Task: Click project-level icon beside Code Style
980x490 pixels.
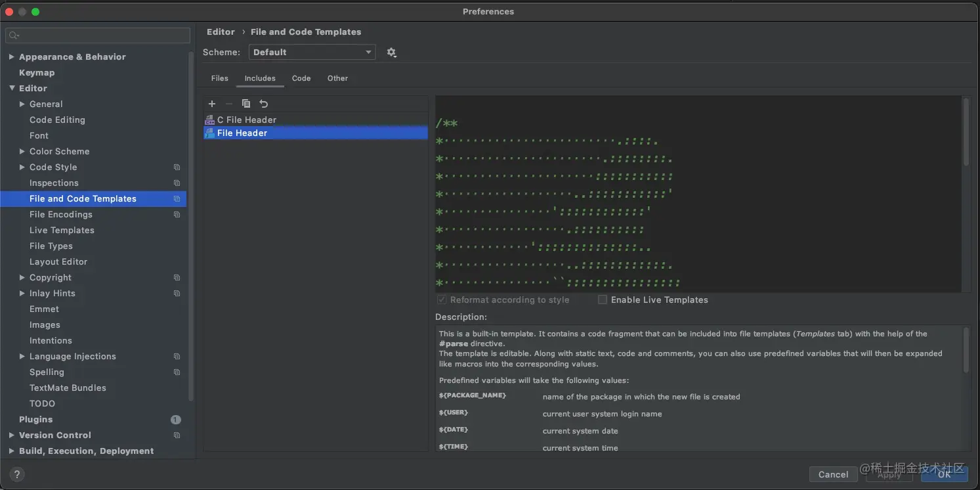Action: coord(177,167)
